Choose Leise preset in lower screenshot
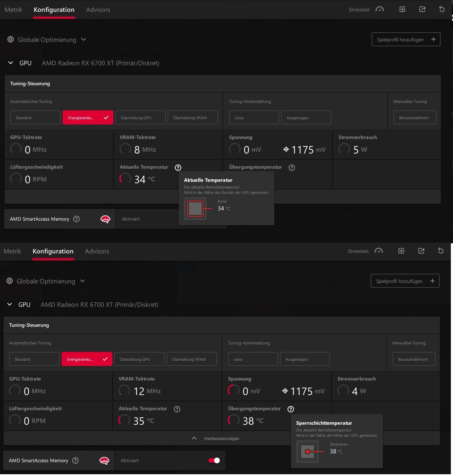This screenshot has width=453, height=476. pos(253,359)
